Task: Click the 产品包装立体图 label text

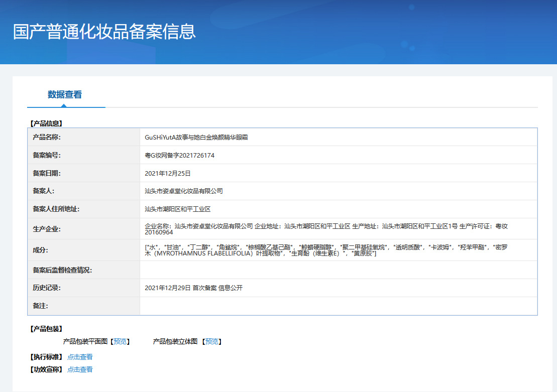Action: tap(175, 341)
